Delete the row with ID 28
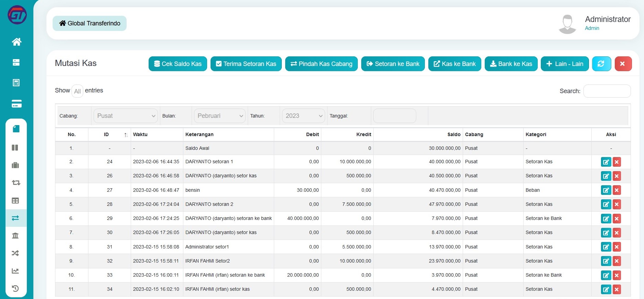The height and width of the screenshot is (299, 644). click(x=617, y=204)
